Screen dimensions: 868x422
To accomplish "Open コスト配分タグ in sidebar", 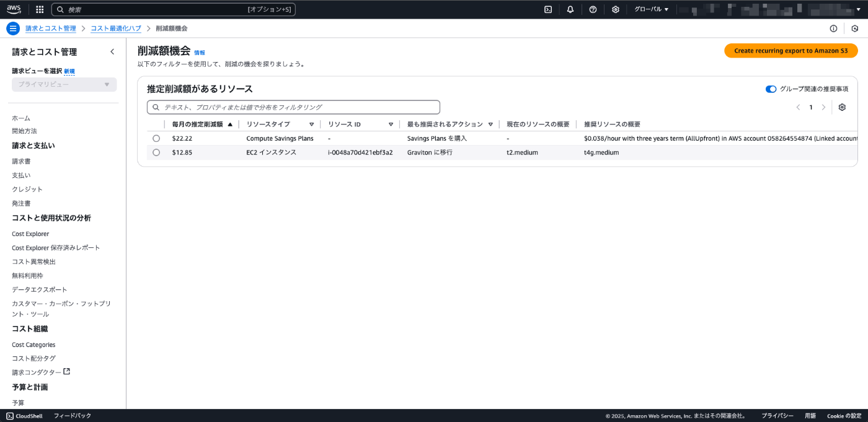I will (x=33, y=358).
